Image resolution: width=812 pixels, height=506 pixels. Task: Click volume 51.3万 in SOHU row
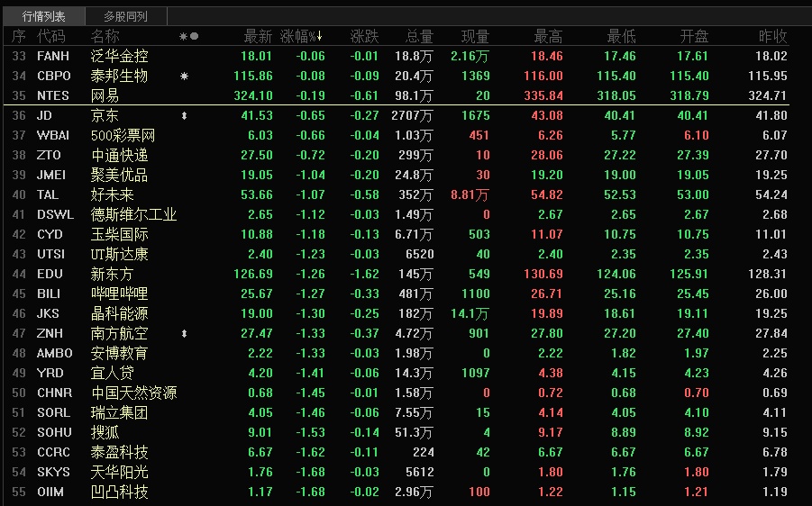pos(414,432)
